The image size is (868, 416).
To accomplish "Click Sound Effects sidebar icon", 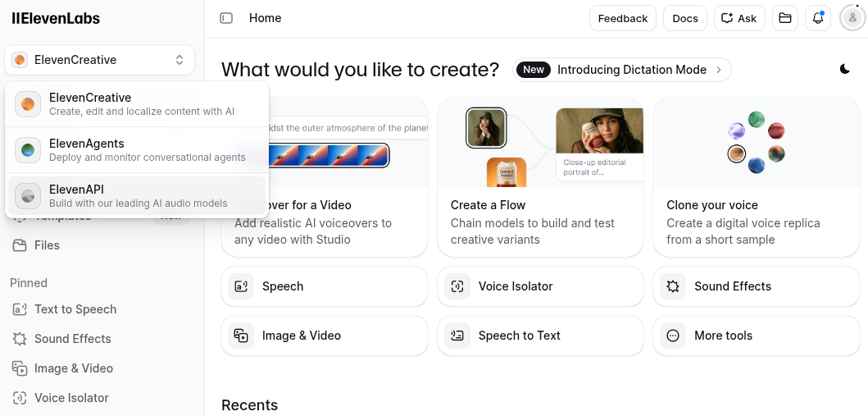I will [20, 338].
